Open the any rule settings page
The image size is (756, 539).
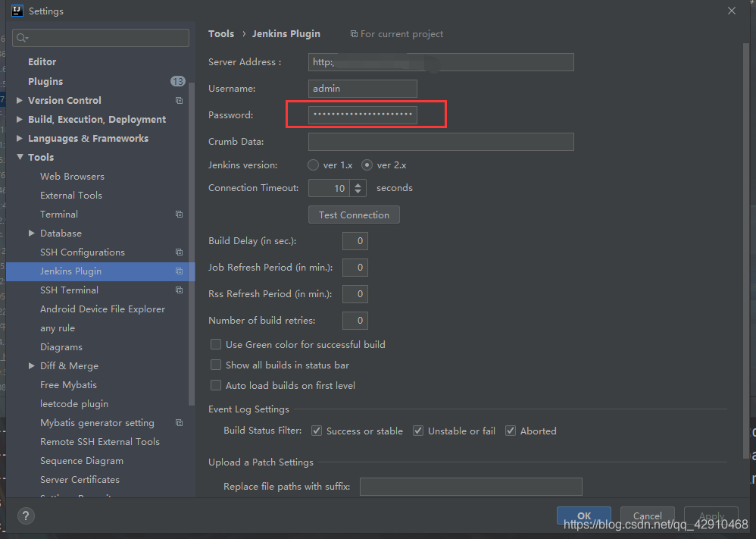58,328
